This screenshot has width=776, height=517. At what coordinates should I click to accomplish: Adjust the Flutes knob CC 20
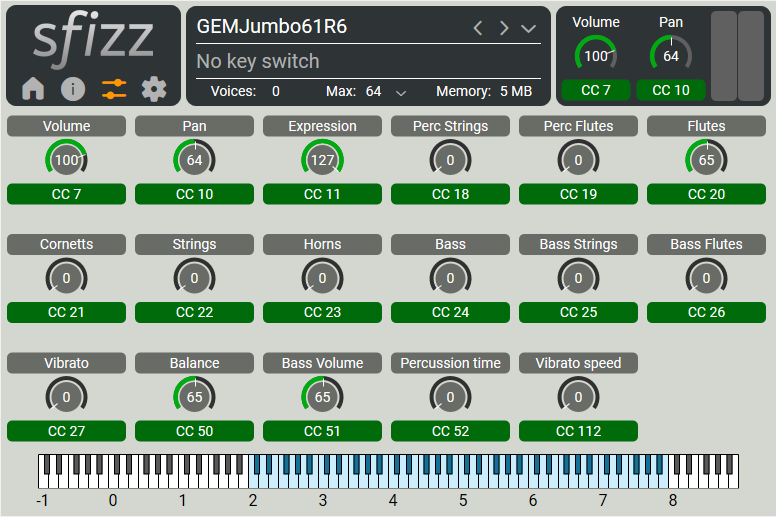pos(706,160)
